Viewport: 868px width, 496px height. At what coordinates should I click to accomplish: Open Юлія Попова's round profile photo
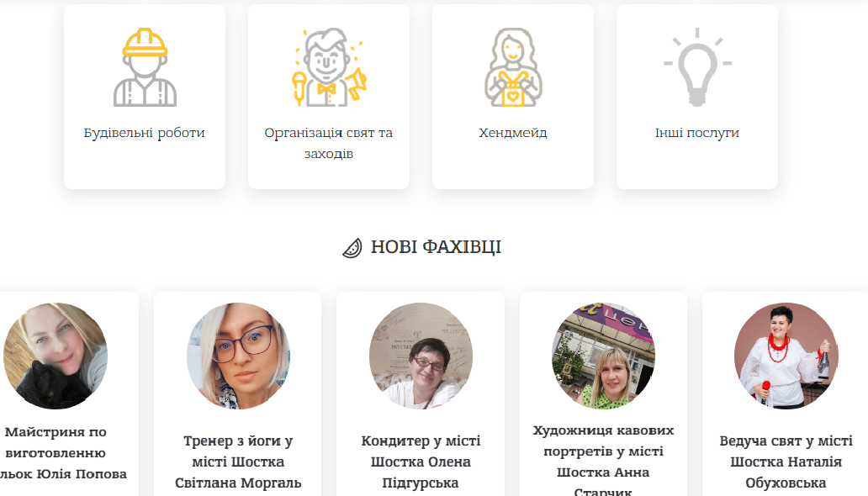pos(56,356)
